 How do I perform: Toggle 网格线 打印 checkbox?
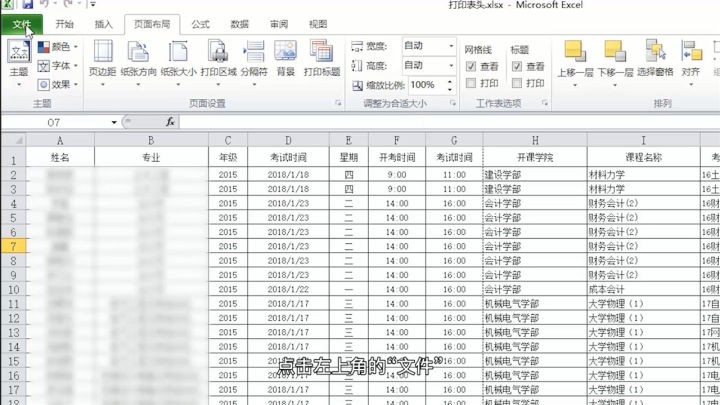tap(471, 83)
